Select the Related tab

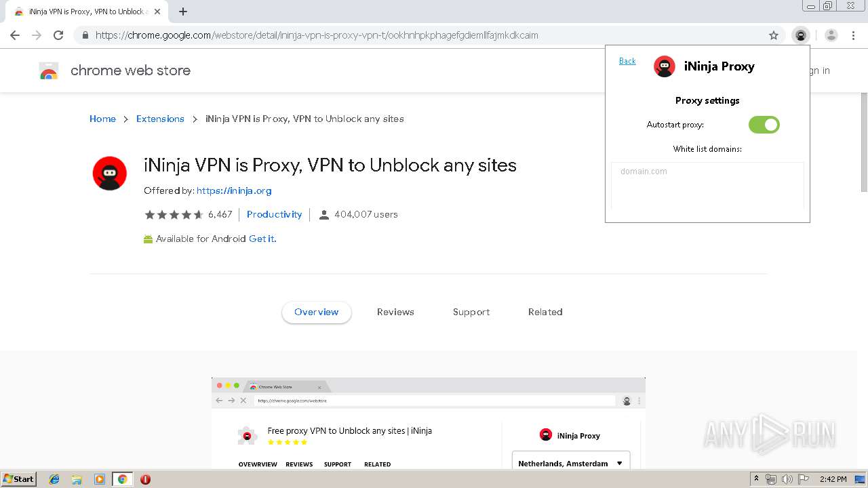tap(545, 312)
